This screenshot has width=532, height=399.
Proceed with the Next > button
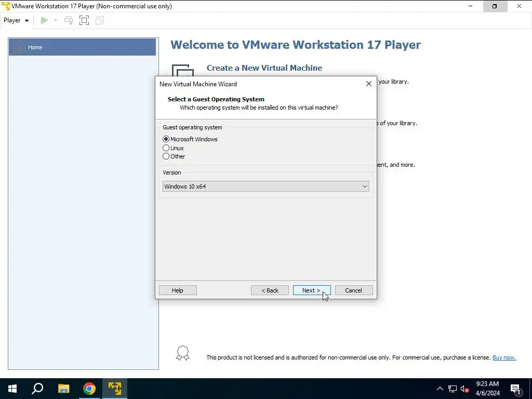[x=312, y=290]
